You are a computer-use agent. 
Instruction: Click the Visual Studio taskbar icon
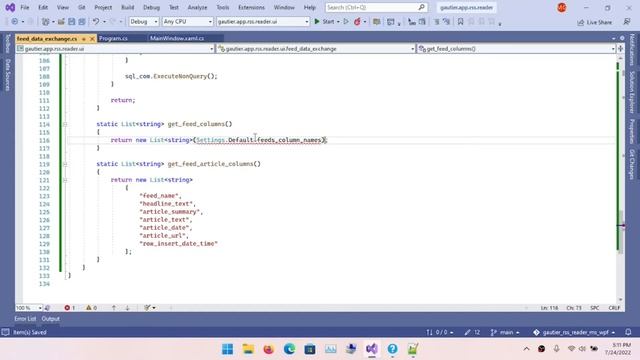coord(372,349)
